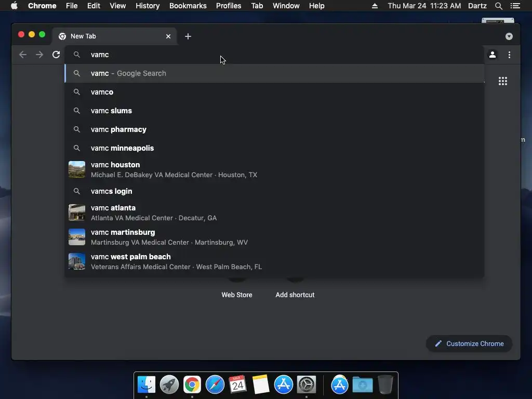Click the vamc text in address bar

tap(100, 55)
